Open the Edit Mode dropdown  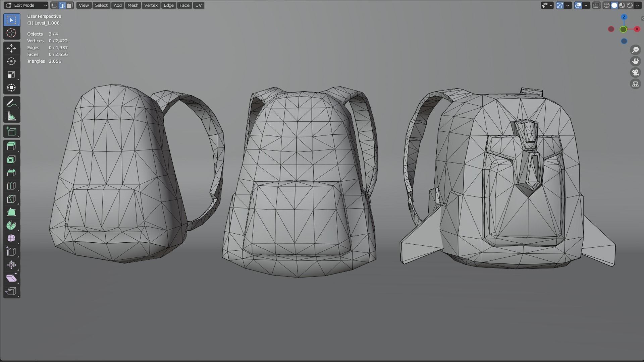(26, 5)
